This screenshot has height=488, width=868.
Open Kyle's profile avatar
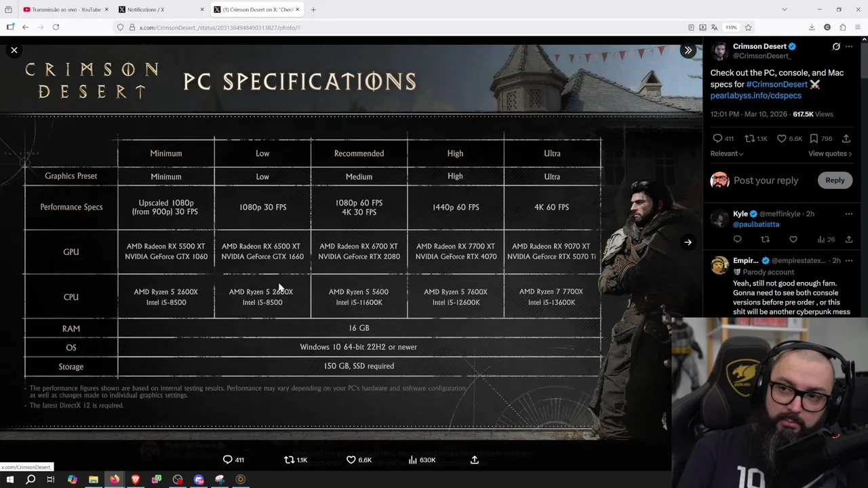pos(719,218)
